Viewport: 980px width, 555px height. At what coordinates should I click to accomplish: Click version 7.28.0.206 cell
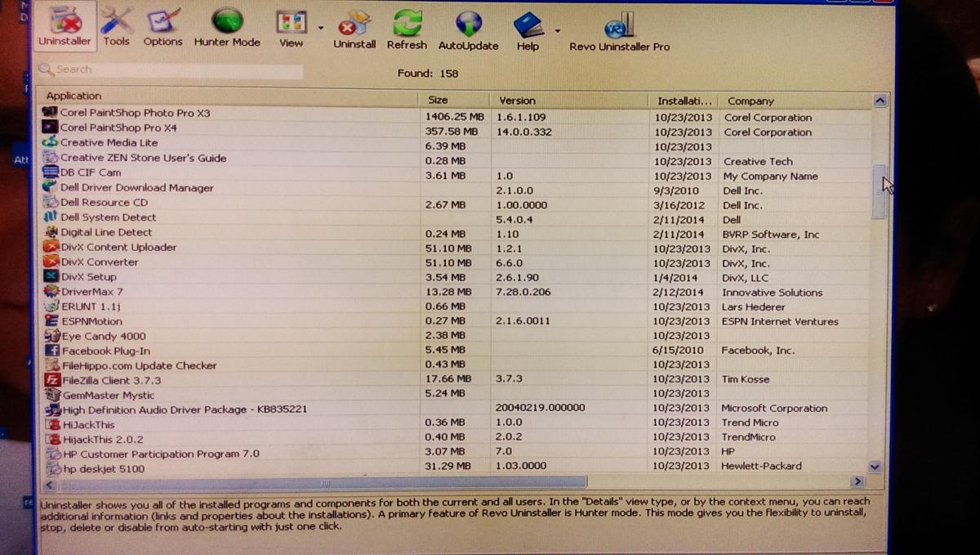523,291
